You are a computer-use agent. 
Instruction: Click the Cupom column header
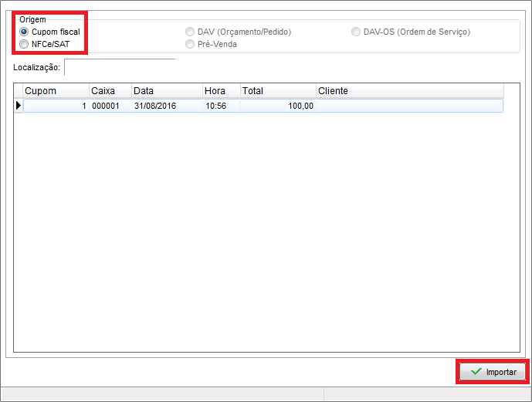(56, 91)
